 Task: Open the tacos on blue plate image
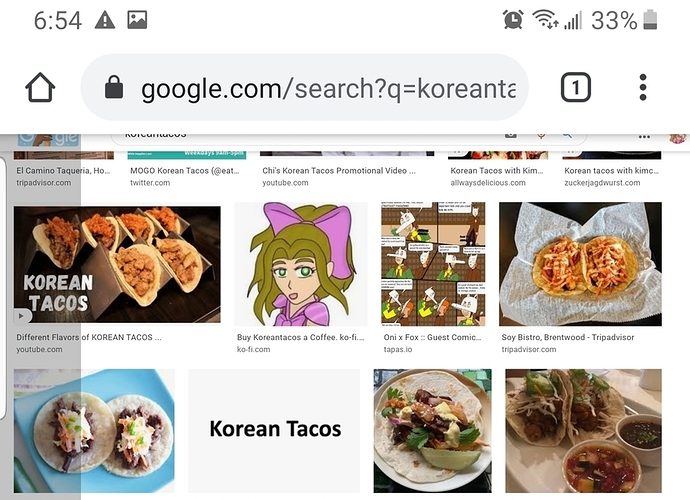[x=94, y=430]
